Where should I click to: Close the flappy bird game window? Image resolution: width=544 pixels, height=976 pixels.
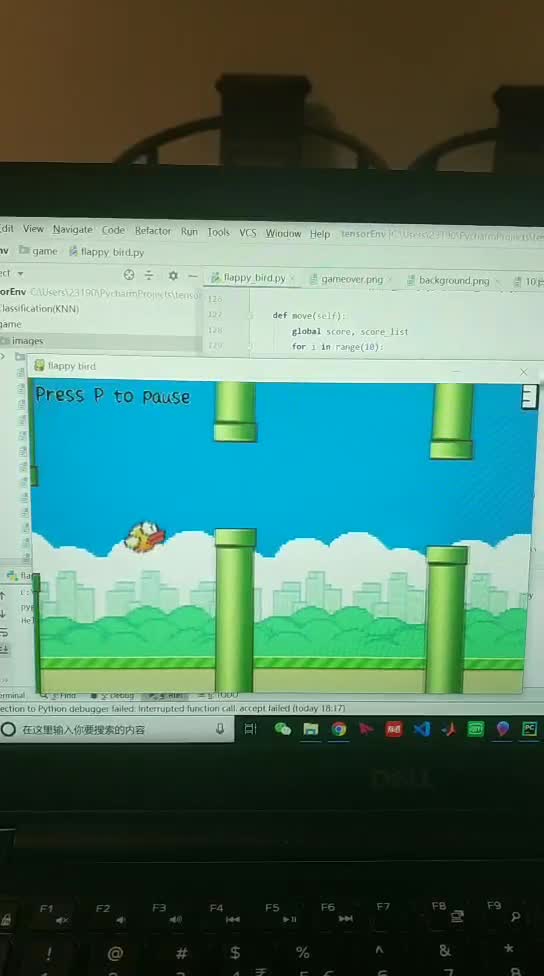pyautogui.click(x=523, y=372)
